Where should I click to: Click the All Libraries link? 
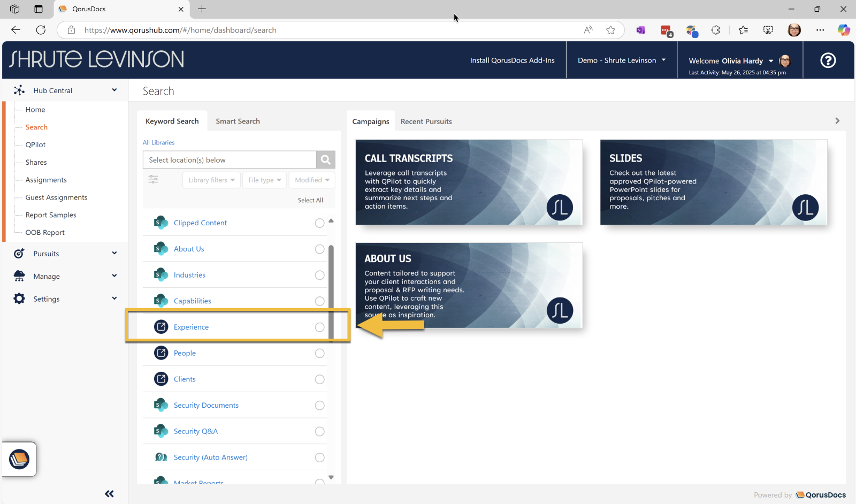coord(158,142)
